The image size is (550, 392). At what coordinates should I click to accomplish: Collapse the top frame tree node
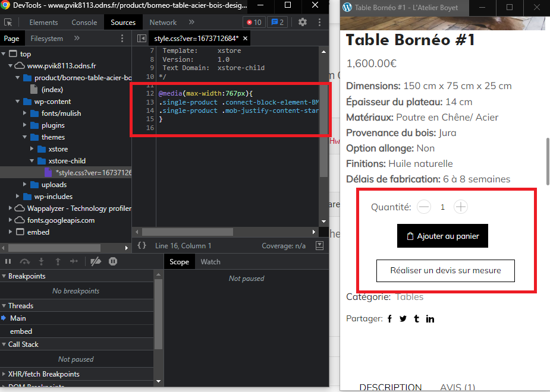point(4,54)
